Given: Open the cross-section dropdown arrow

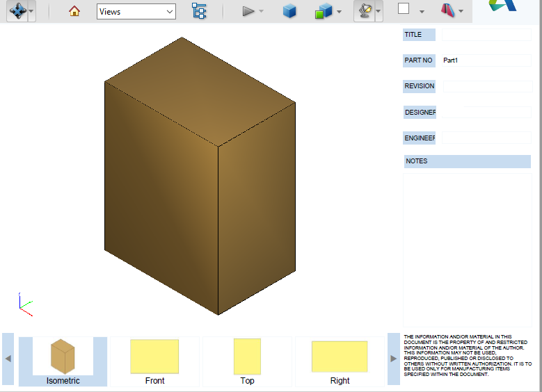Looking at the screenshot, I should pos(461,11).
